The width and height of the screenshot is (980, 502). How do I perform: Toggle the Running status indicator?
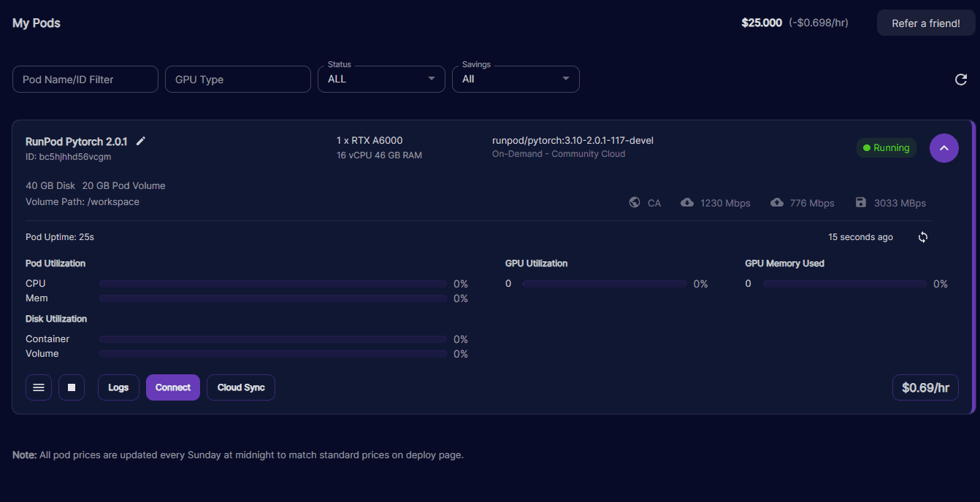886,147
